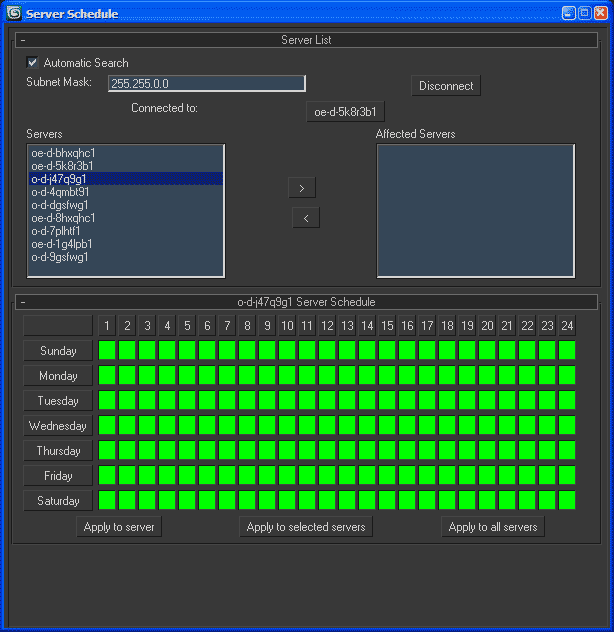
Task: Click the blank top-left schedule corner button
Action: (x=57, y=326)
